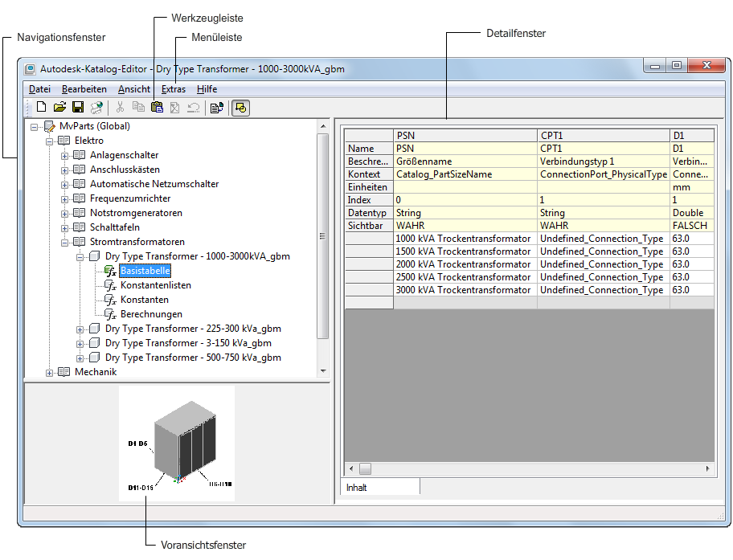Click the document refresh toolbar icon
Image resolution: width=733 pixels, height=560 pixels.
pos(217,108)
